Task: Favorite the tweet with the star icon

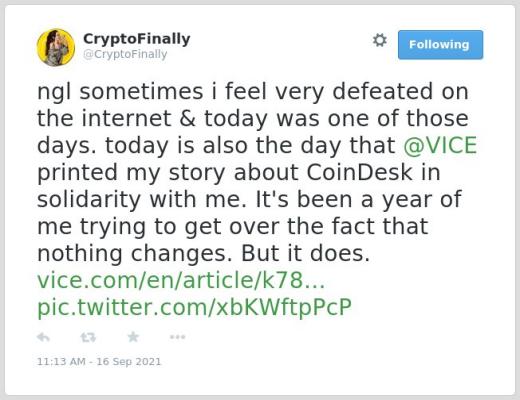Action: [133, 337]
